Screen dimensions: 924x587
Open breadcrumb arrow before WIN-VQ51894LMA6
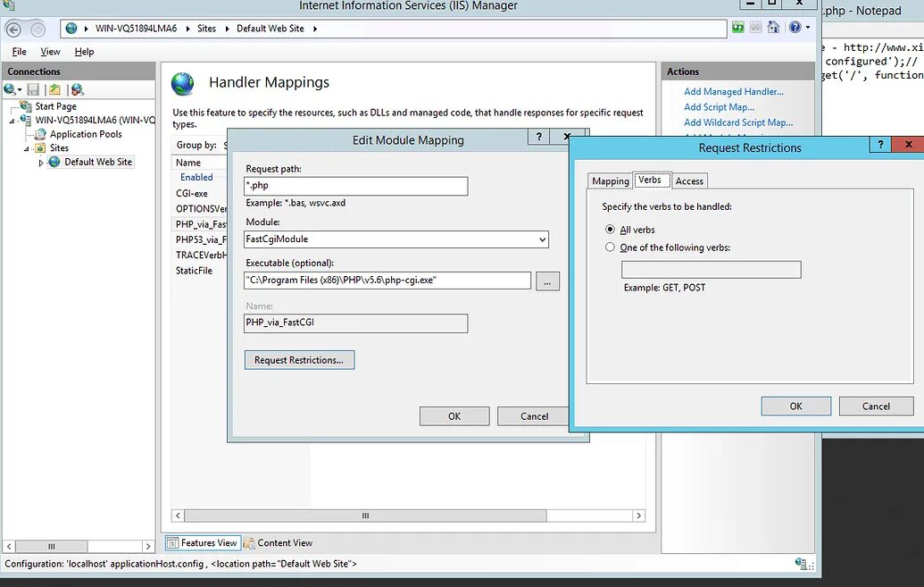[86, 29]
